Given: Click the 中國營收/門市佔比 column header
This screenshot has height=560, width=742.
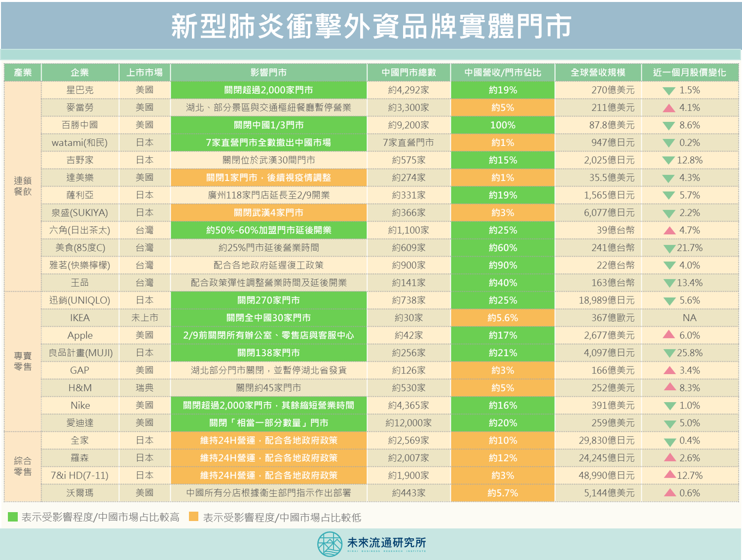Looking at the screenshot, I should (x=503, y=73).
